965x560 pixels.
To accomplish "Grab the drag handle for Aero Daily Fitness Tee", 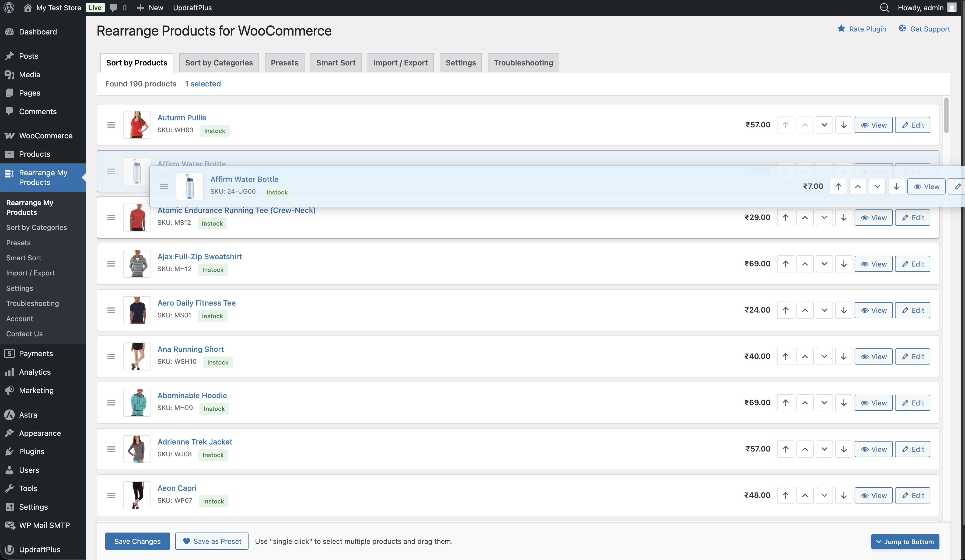I will coord(111,310).
